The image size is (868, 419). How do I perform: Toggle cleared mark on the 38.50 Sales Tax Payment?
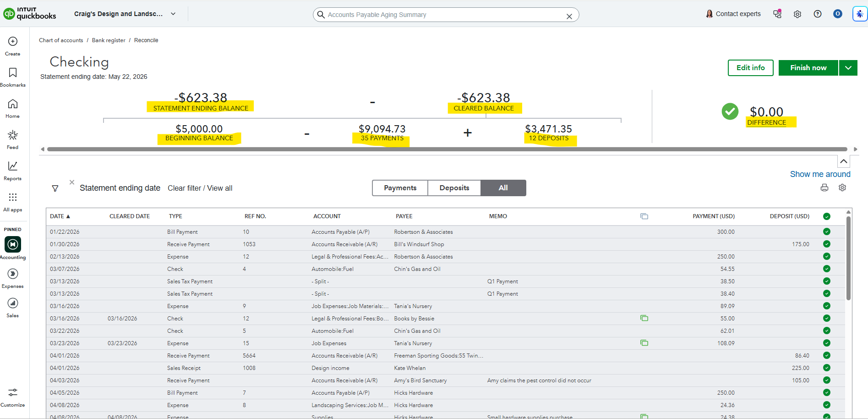(827, 281)
